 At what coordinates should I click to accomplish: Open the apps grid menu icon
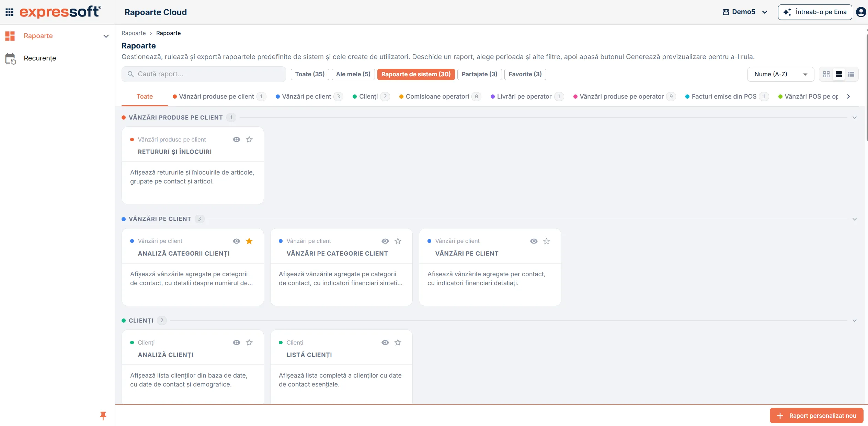(10, 12)
